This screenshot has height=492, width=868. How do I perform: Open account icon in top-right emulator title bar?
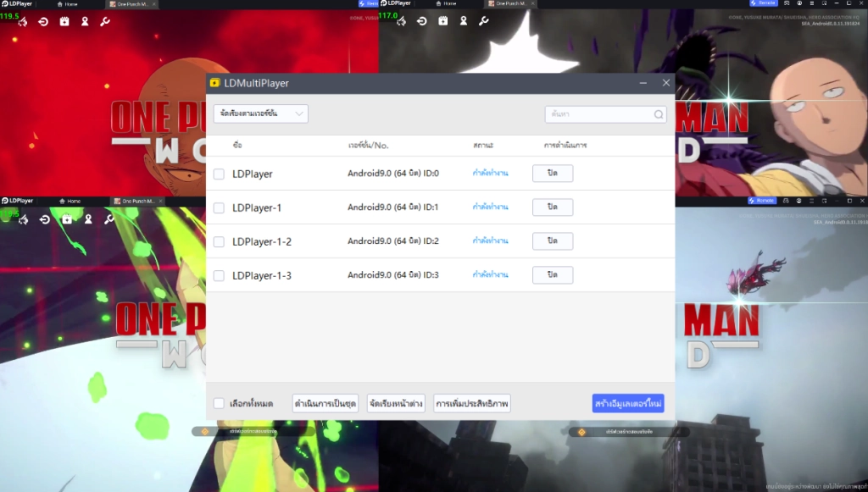click(799, 3)
